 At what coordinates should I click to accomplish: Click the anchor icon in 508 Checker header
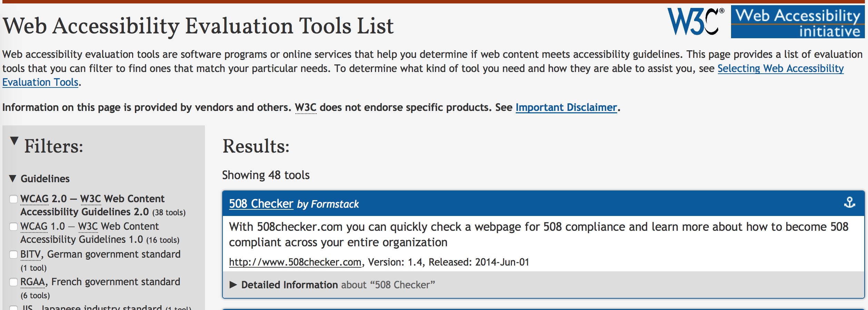[x=849, y=203]
